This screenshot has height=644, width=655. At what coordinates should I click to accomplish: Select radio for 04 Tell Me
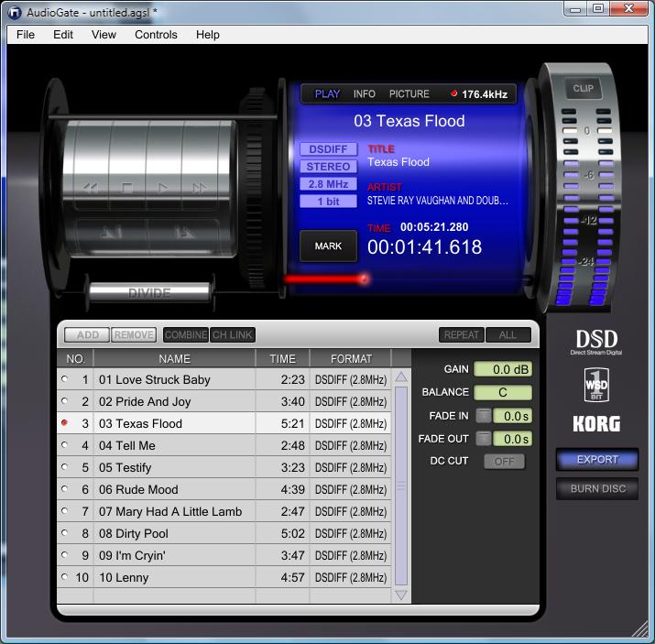click(x=64, y=445)
